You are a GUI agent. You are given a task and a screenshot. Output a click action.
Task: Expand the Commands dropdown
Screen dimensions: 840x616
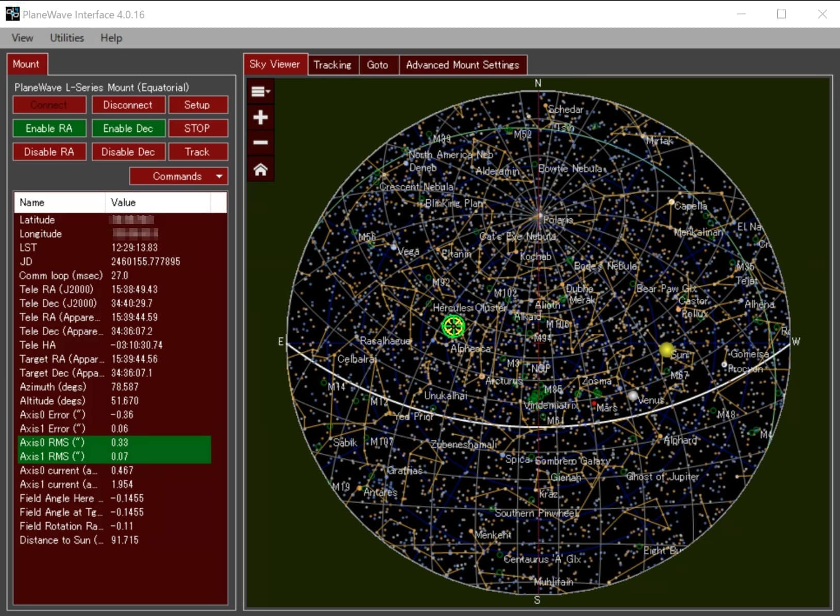tap(178, 176)
